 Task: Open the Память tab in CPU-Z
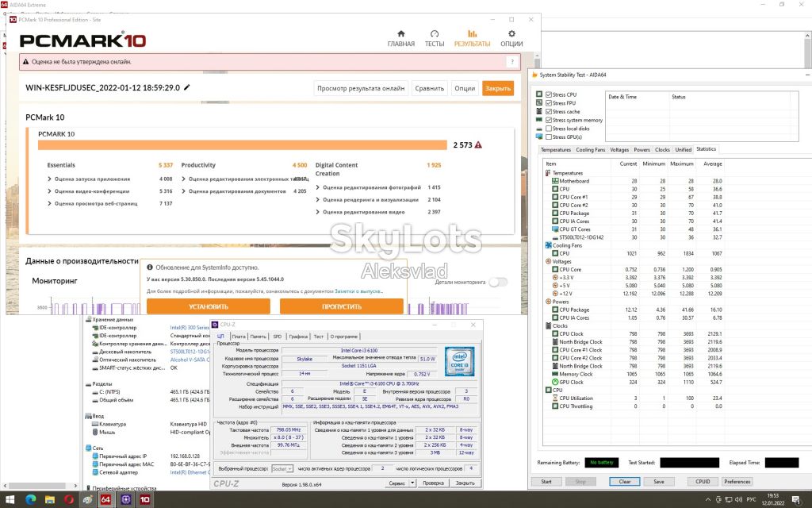(258, 337)
